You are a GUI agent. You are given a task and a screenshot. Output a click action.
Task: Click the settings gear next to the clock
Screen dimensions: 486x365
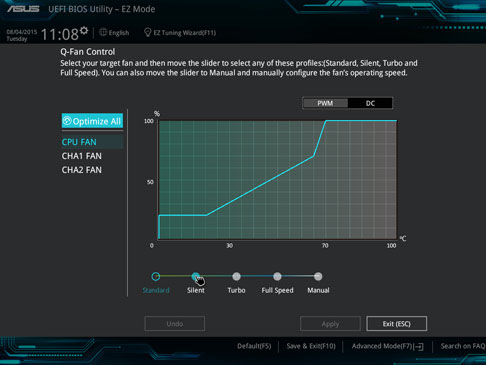click(x=84, y=30)
